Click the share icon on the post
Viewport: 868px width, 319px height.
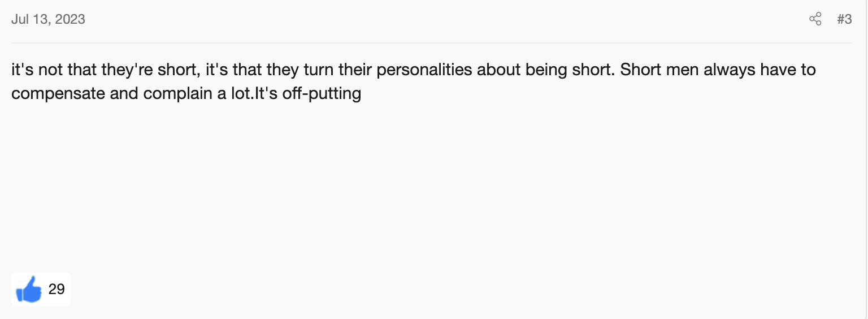(815, 19)
